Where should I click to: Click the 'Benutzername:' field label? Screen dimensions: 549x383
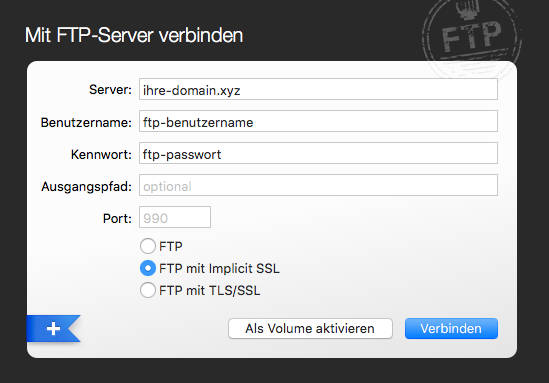tap(86, 123)
